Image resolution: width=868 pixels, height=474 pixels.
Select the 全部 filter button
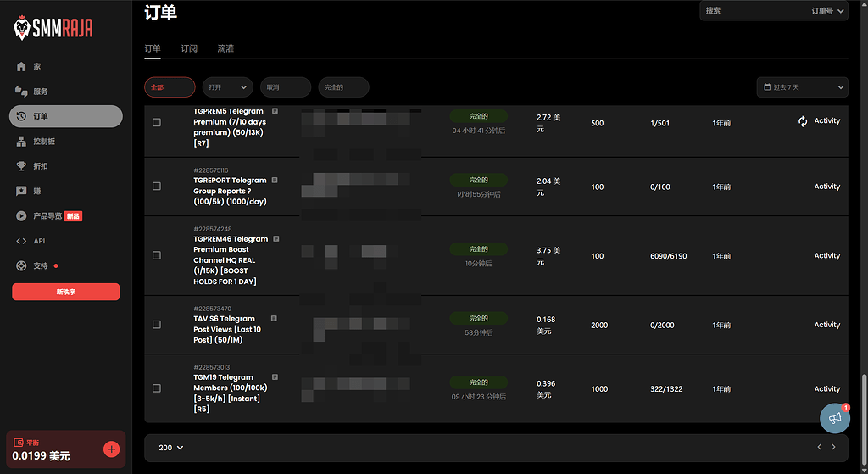coord(170,87)
